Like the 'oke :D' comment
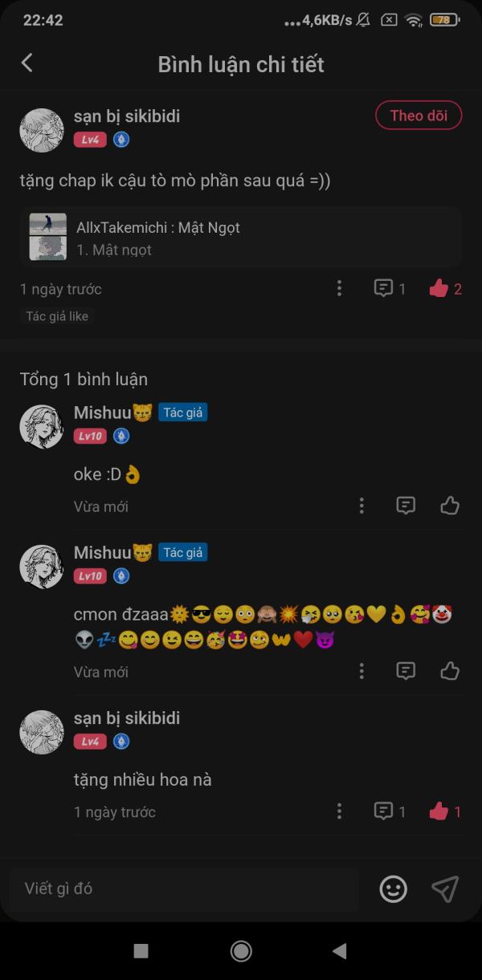 click(450, 506)
